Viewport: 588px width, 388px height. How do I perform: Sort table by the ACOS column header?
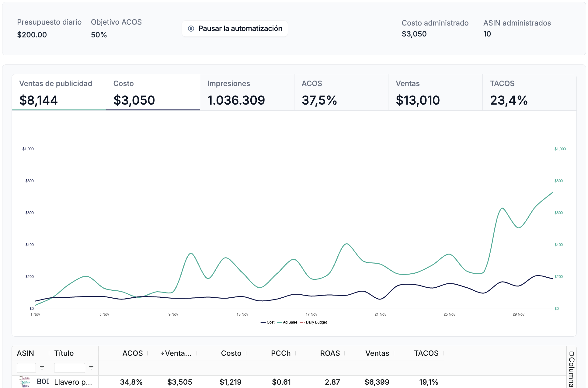(133, 353)
